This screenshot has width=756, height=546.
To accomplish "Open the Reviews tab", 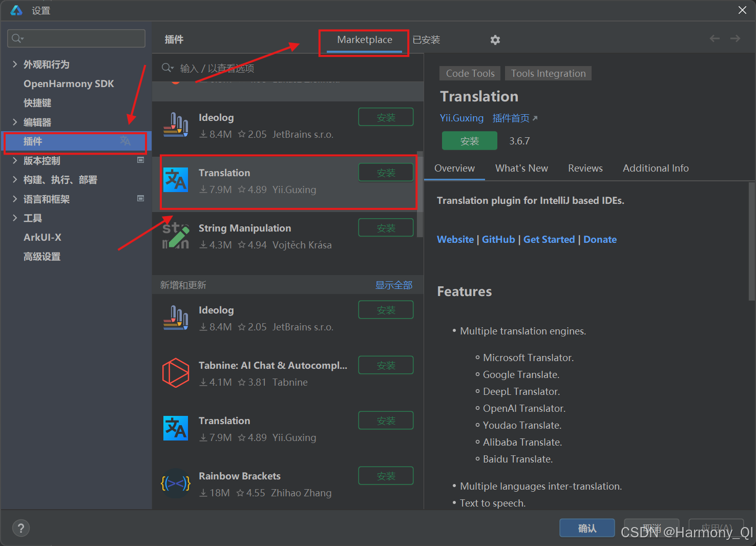I will coord(585,168).
